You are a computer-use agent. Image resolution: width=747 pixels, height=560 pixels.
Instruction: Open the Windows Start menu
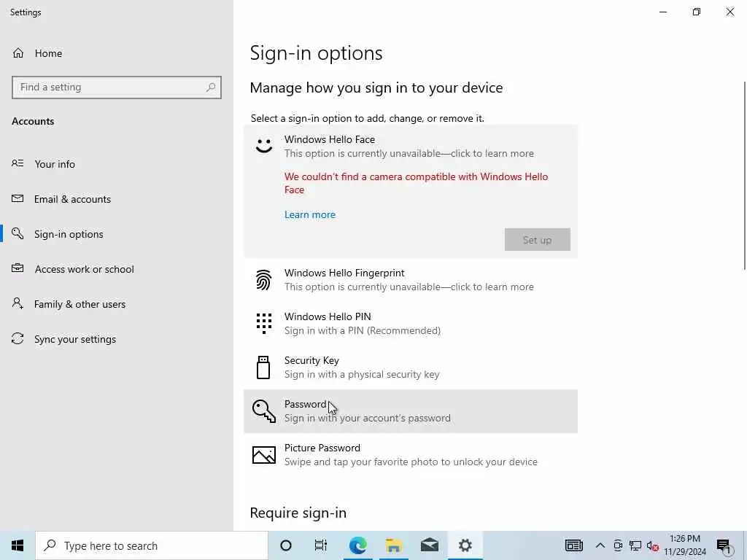click(x=18, y=545)
